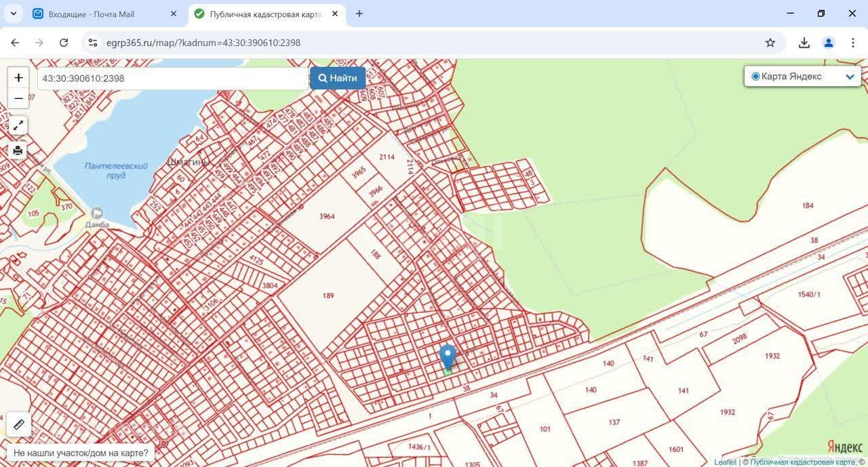868x467 pixels.
Task: Open the browser three-dot menu
Action: click(853, 43)
